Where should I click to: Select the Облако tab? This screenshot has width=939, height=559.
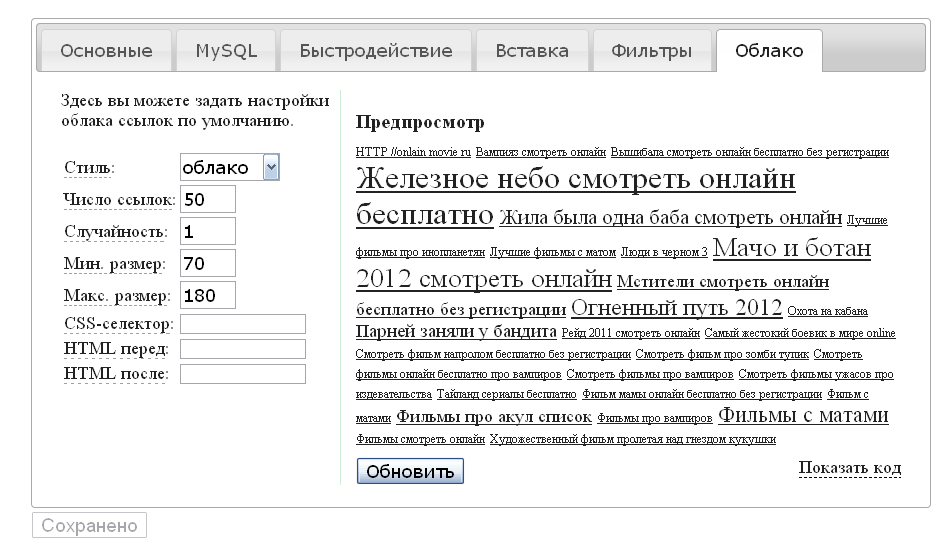pos(768,51)
